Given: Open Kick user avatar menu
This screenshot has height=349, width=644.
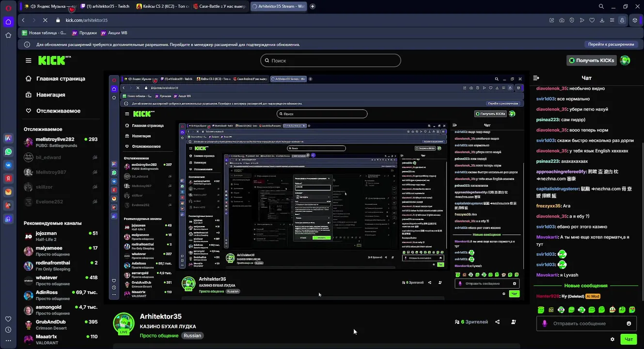Looking at the screenshot, I should pyautogui.click(x=625, y=61).
